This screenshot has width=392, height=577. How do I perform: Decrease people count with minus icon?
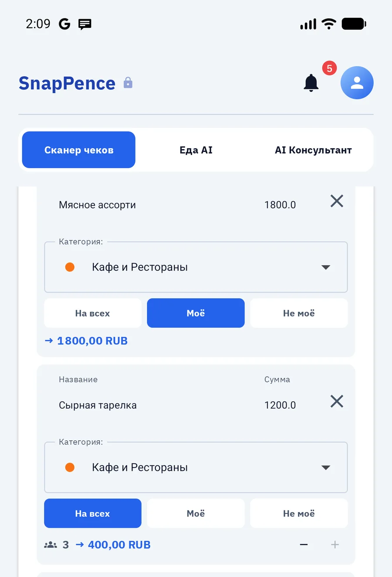304,544
